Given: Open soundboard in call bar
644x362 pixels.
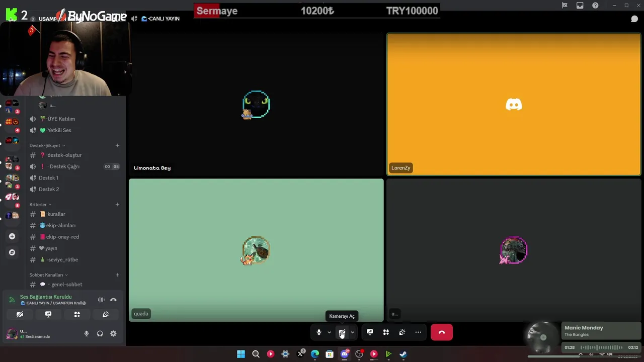Looking at the screenshot, I should click(402, 332).
